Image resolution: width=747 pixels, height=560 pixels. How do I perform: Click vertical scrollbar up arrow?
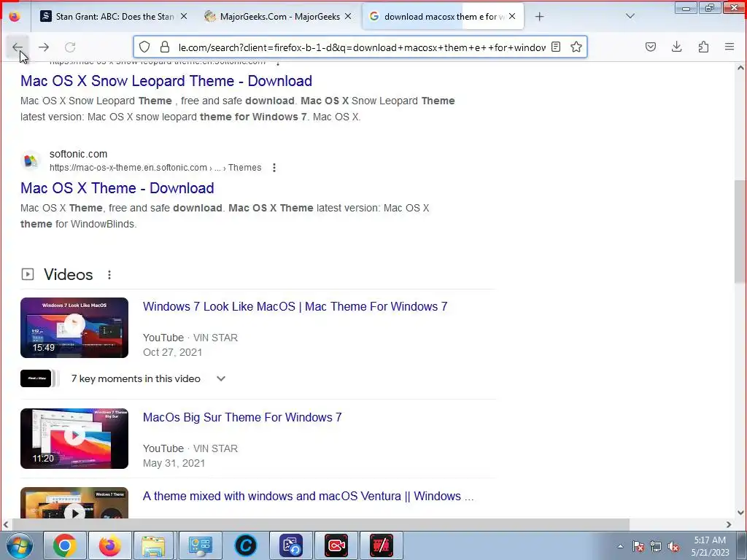pos(740,68)
